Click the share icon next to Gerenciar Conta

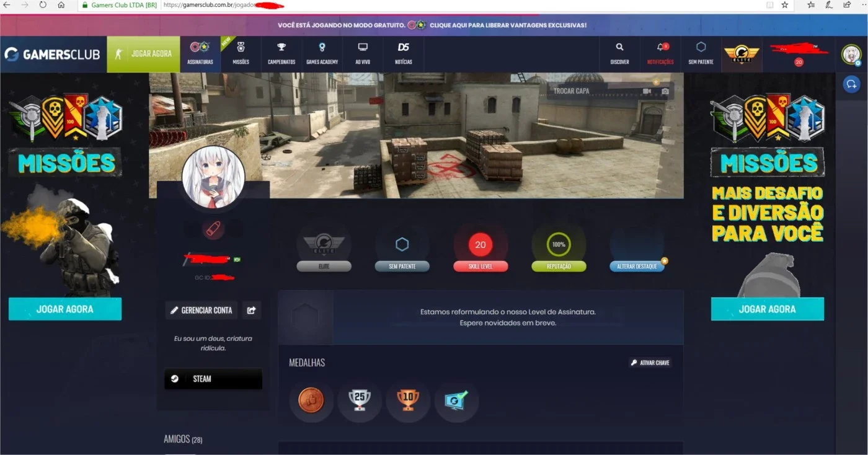click(x=251, y=310)
